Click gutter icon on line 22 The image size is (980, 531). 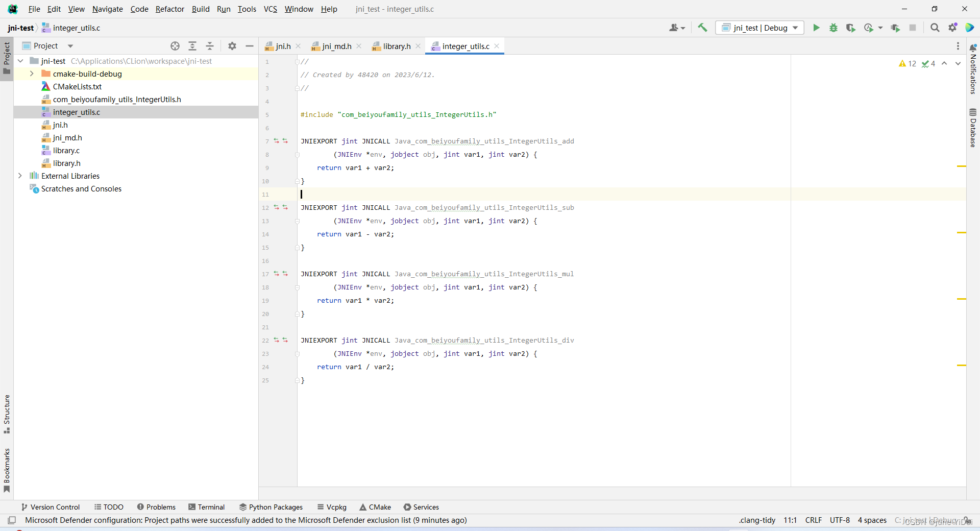[x=281, y=340]
